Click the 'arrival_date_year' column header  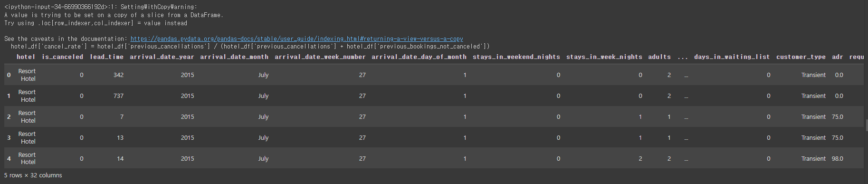[162, 57]
